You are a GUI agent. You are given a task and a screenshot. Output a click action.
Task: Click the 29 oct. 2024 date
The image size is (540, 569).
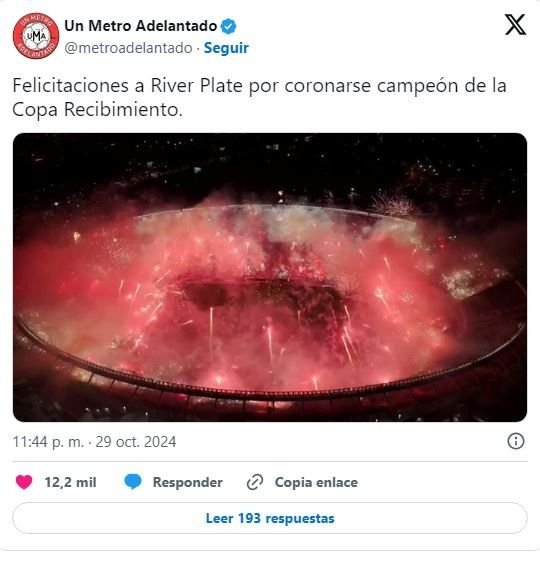[136, 442]
